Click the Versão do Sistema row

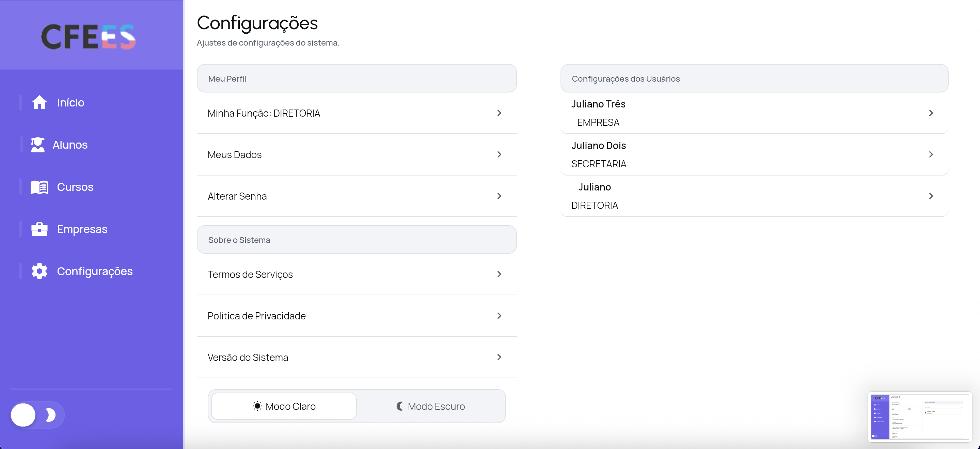(x=356, y=357)
